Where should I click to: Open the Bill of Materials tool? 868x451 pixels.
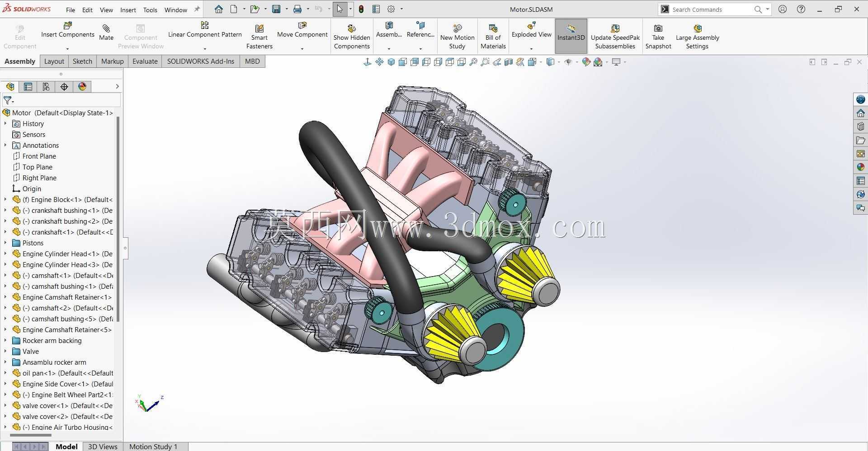(x=493, y=37)
